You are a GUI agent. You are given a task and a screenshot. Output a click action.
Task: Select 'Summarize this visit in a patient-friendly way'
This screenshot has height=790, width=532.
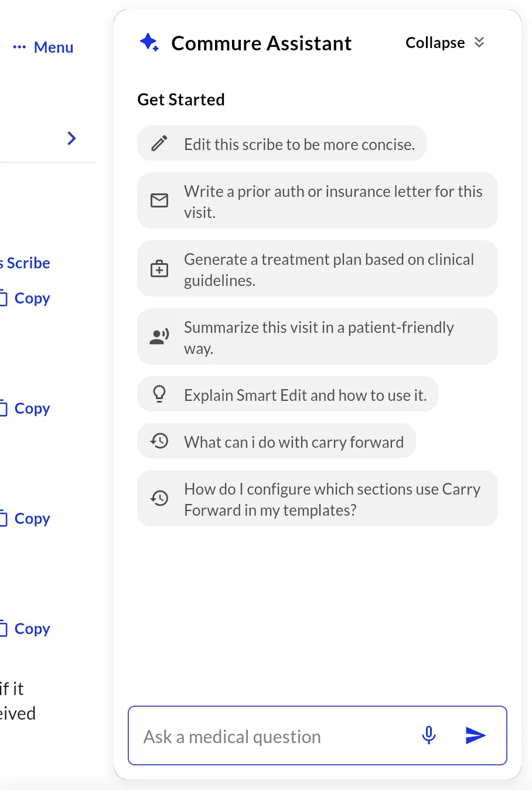pos(319,337)
